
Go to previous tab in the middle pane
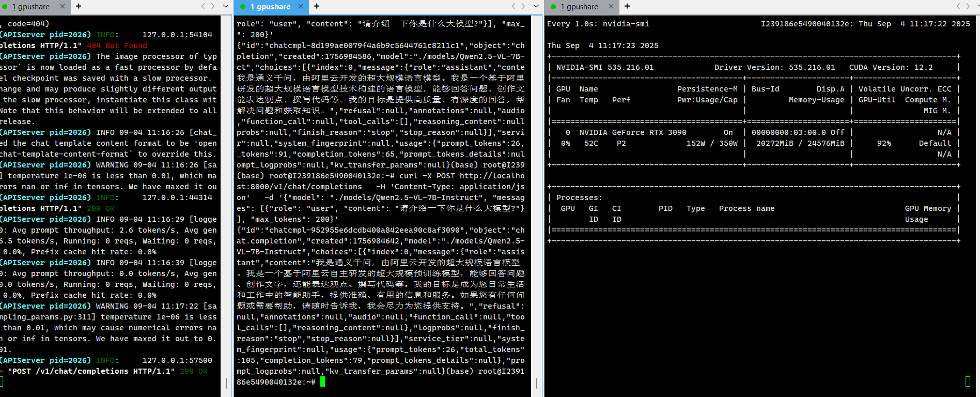pyautogui.click(x=514, y=6)
